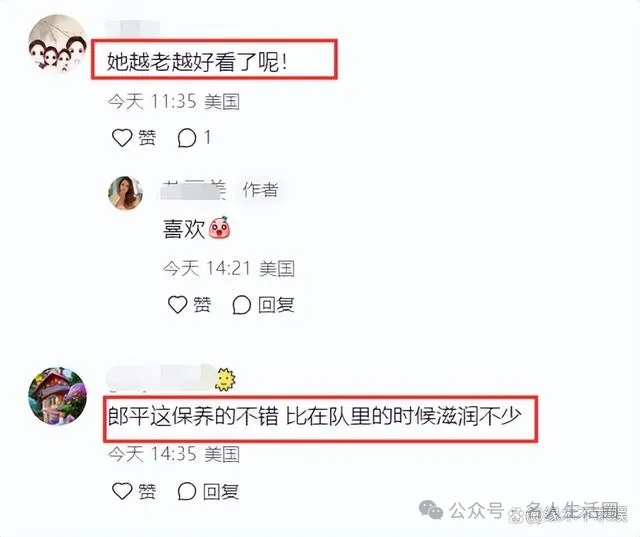Open author's profile photo avatar
Screen dimensions: 640x537
tap(125, 193)
